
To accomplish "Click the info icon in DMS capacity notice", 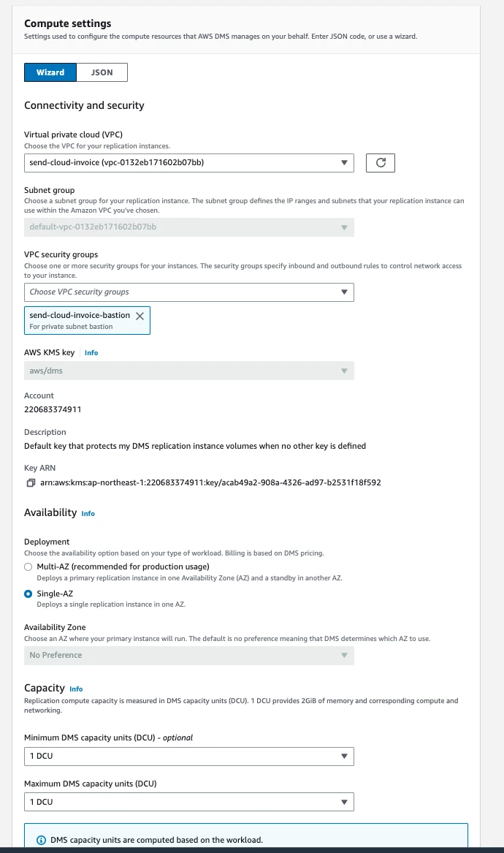I will 41,840.
